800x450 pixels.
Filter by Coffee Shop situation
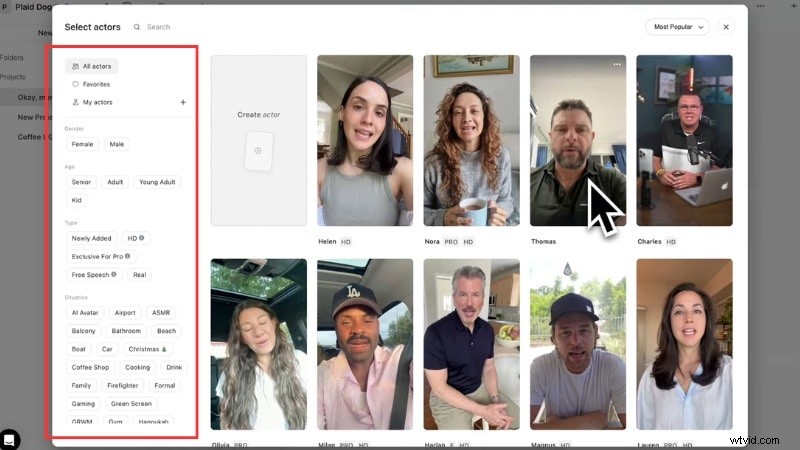[90, 368]
